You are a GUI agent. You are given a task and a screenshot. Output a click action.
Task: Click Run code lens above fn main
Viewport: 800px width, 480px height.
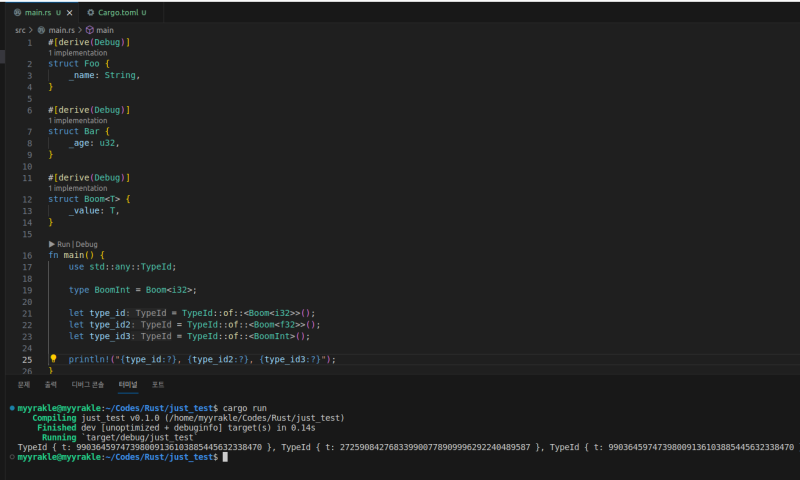(64, 244)
